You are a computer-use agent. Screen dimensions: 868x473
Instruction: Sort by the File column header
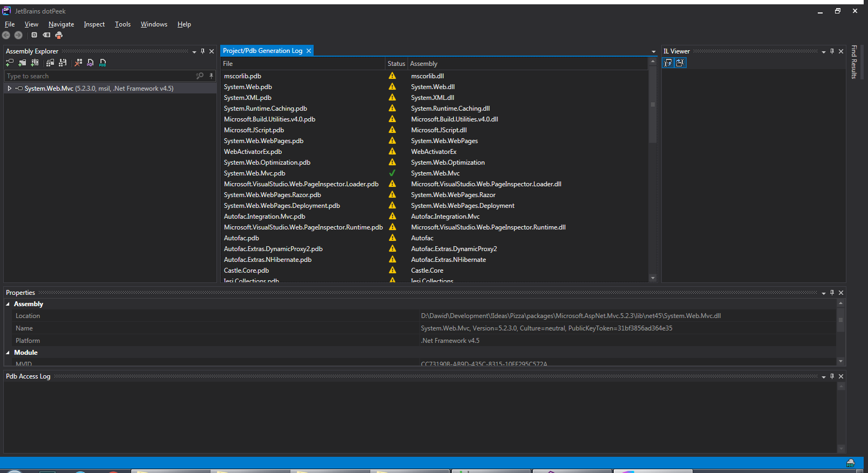(x=303, y=64)
